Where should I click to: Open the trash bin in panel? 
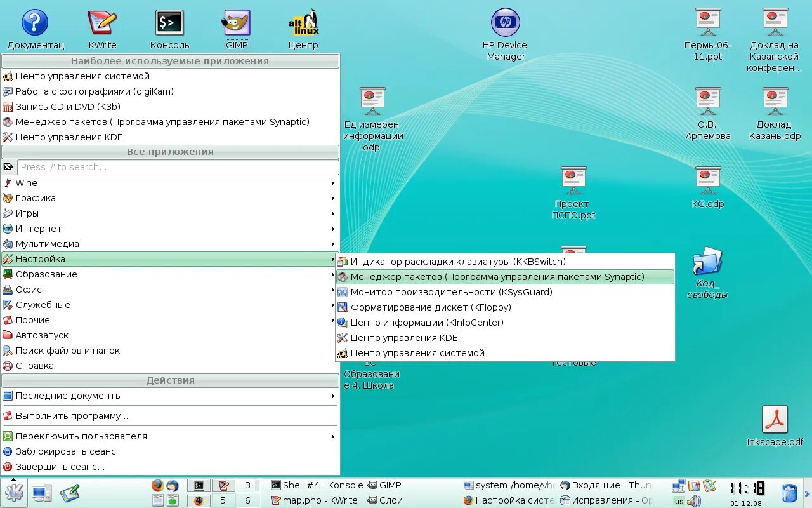(x=789, y=493)
